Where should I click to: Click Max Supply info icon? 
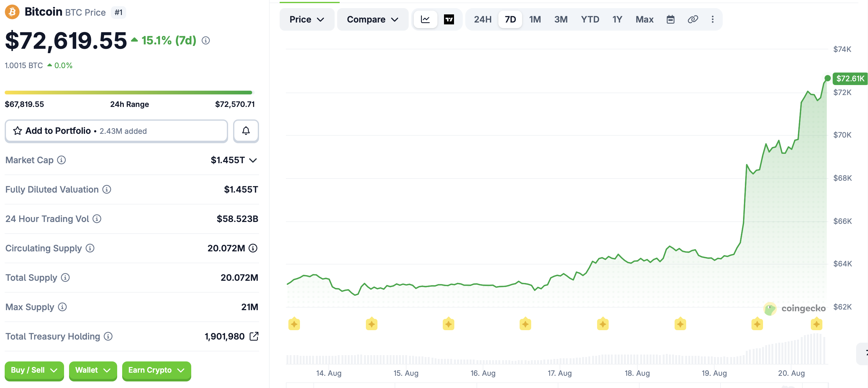pos(62,307)
